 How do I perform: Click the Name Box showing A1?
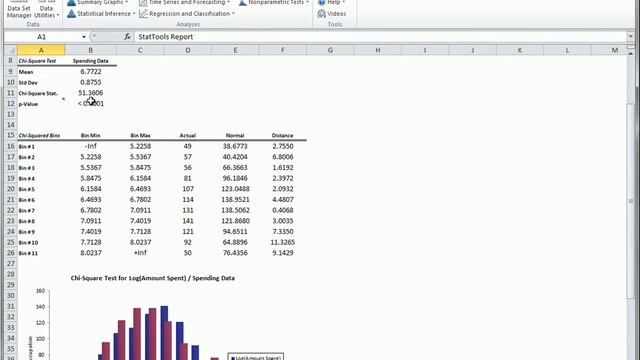click(41, 37)
